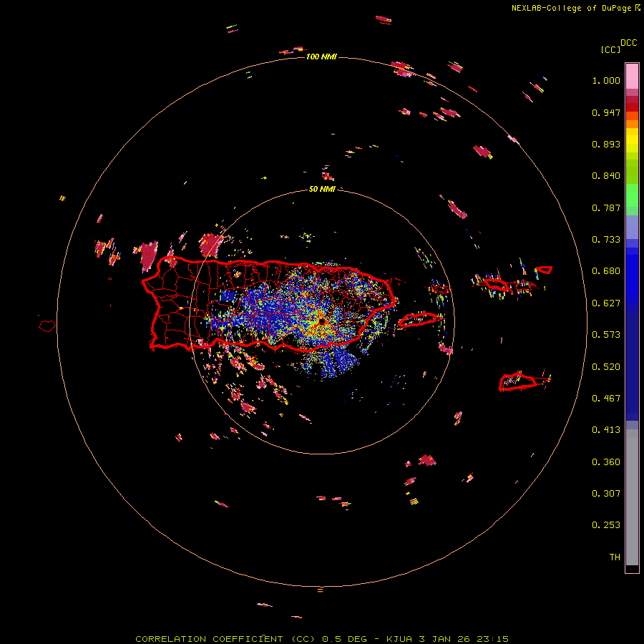Click the 0.947 legend value
This screenshot has width=644, height=644.
coord(606,112)
